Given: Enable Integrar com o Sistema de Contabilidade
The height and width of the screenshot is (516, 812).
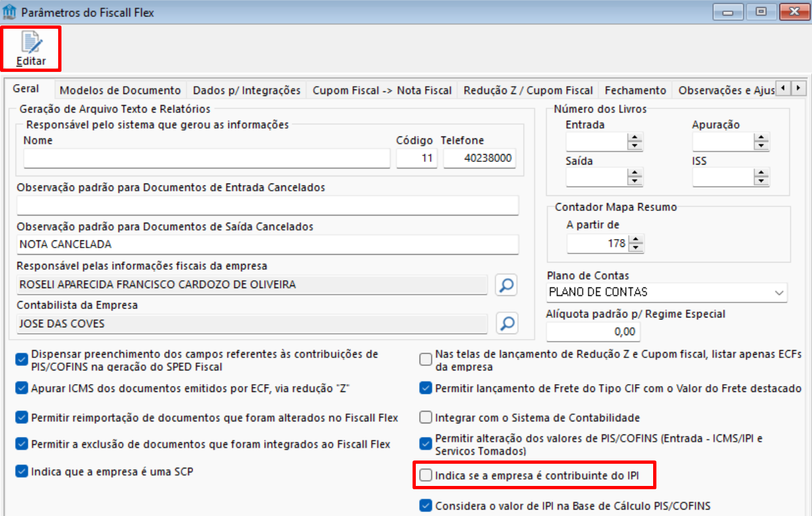Looking at the screenshot, I should point(426,417).
